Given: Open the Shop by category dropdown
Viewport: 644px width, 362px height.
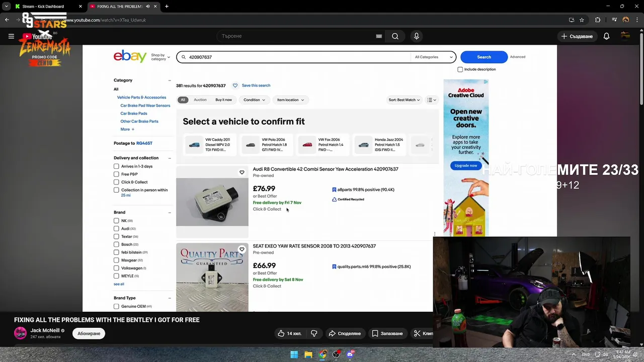Looking at the screenshot, I should tap(160, 57).
